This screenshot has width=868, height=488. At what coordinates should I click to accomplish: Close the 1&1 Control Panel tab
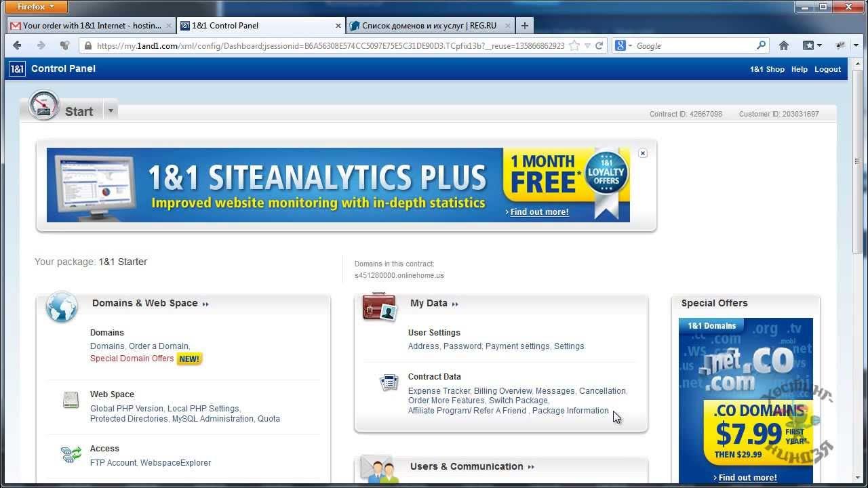338,26
